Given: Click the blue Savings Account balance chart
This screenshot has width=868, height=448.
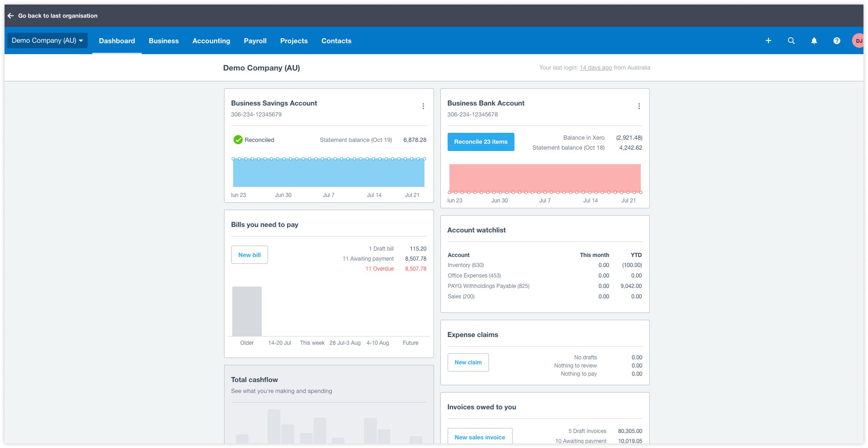Looking at the screenshot, I should pos(329,172).
